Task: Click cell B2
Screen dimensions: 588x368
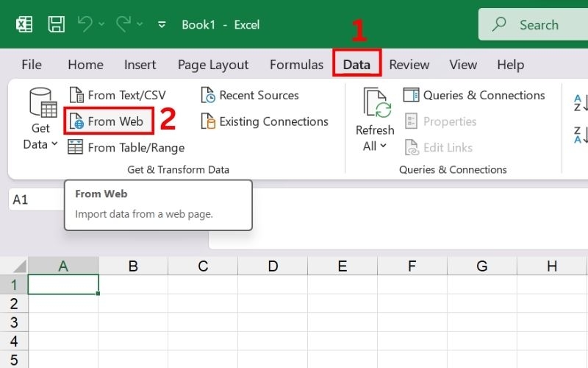Action: click(133, 303)
